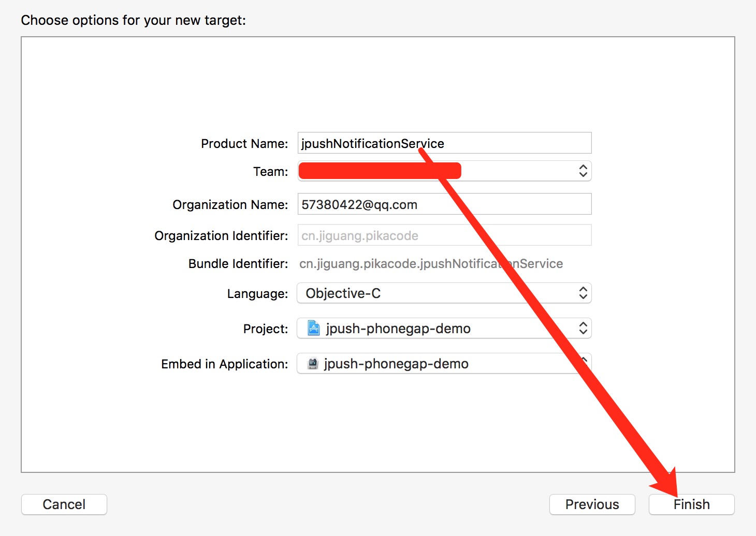756x536 pixels.
Task: Click the Embed in Application label
Action: [224, 364]
